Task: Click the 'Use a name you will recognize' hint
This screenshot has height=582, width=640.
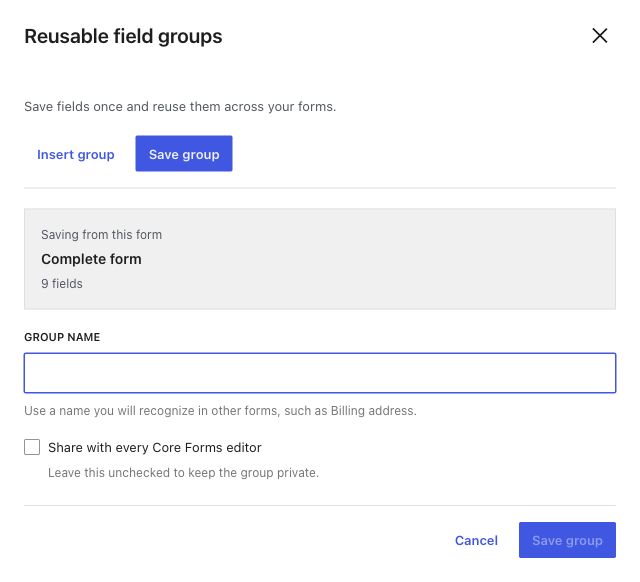Action: pos(220,411)
